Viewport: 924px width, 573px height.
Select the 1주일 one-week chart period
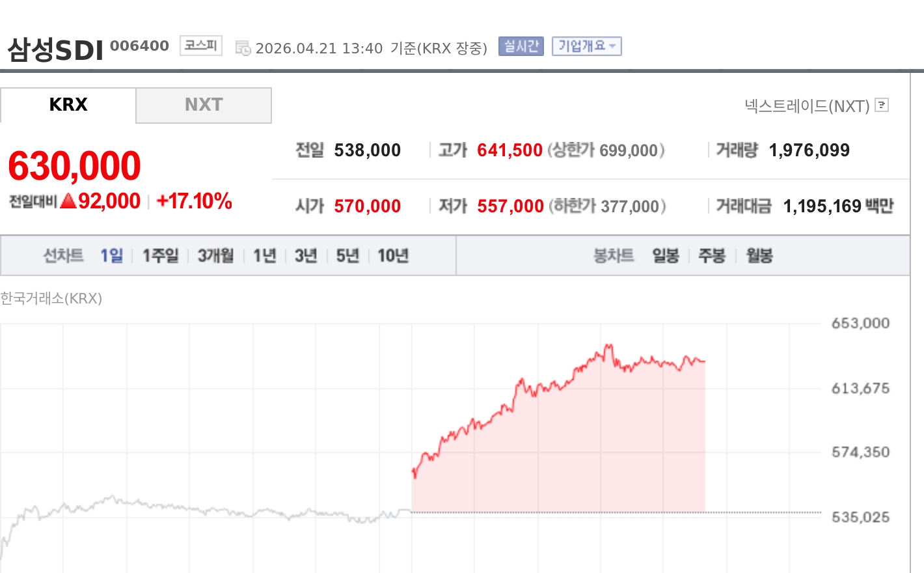click(x=159, y=256)
